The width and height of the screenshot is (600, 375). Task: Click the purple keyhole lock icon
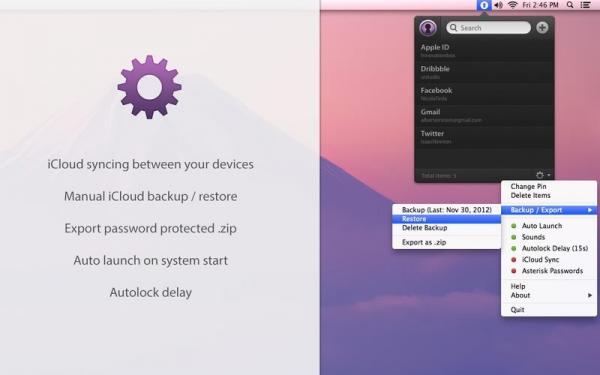(x=428, y=28)
